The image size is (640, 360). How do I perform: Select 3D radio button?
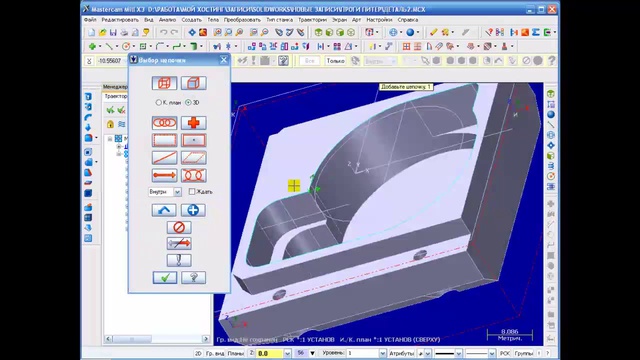point(188,102)
